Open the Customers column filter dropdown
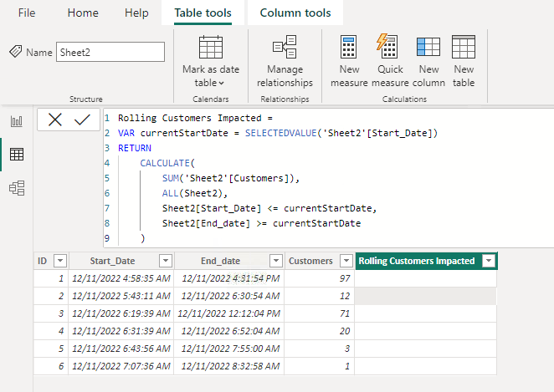554x392 pixels. pyautogui.click(x=346, y=261)
